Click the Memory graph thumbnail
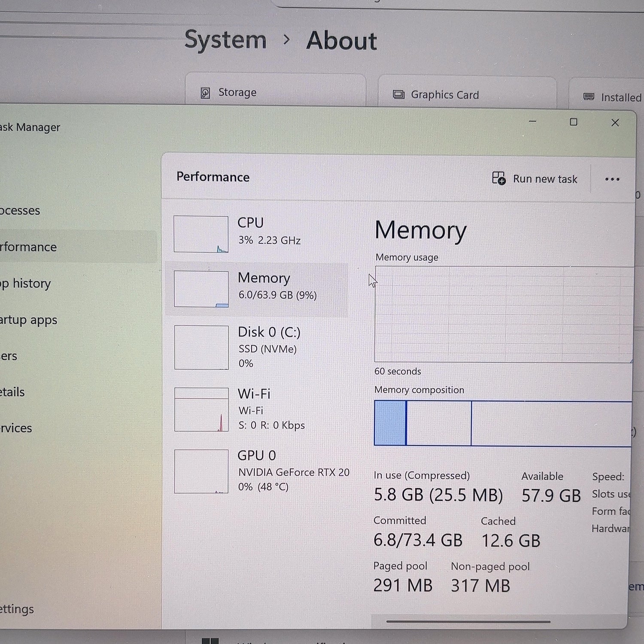644x644 pixels. click(201, 289)
